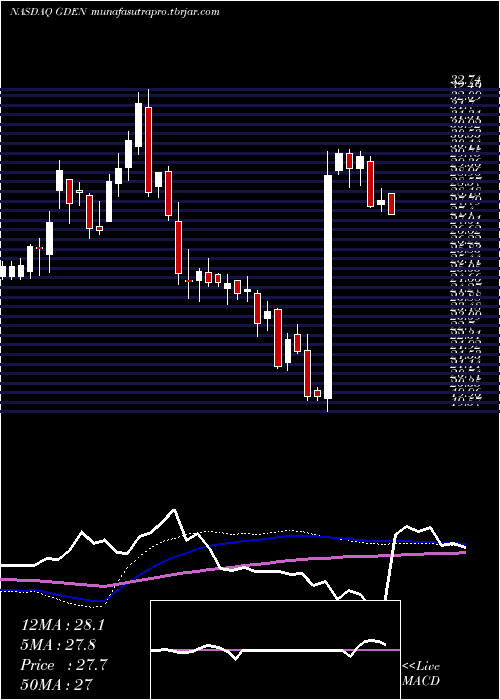The height and width of the screenshot is (700, 500).
Task: Click the top price label 33.74
Action: [467, 81]
